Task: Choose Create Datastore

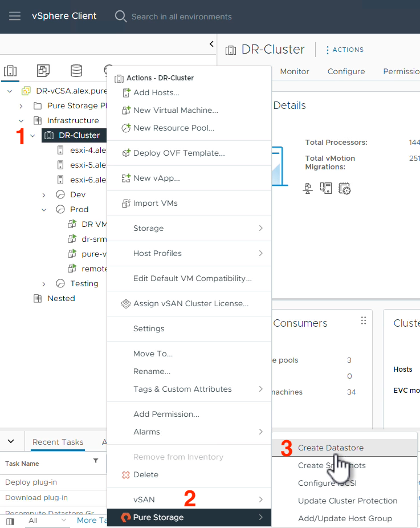Action: tap(344, 448)
